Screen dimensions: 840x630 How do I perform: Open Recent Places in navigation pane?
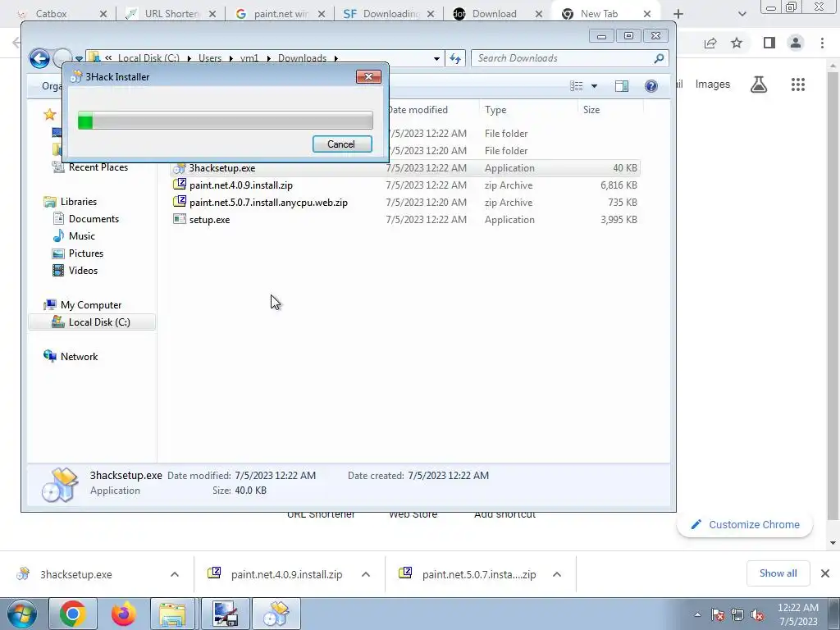[x=98, y=167]
